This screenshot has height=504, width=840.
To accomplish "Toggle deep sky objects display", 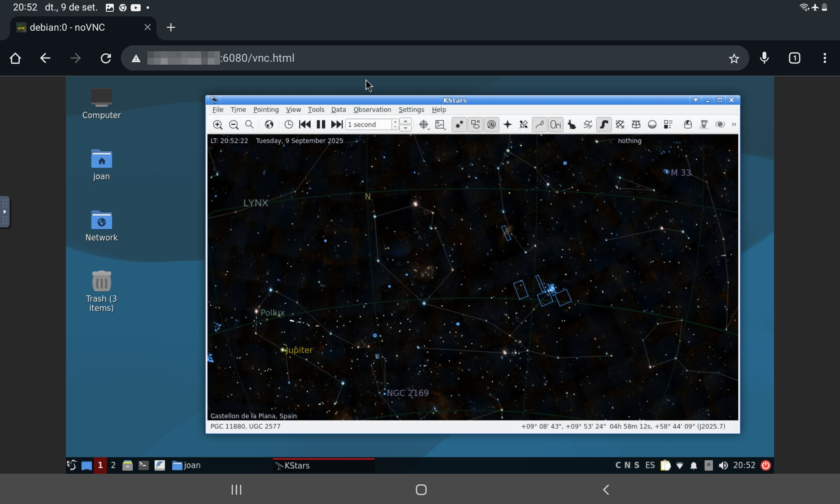I will coord(475,124).
